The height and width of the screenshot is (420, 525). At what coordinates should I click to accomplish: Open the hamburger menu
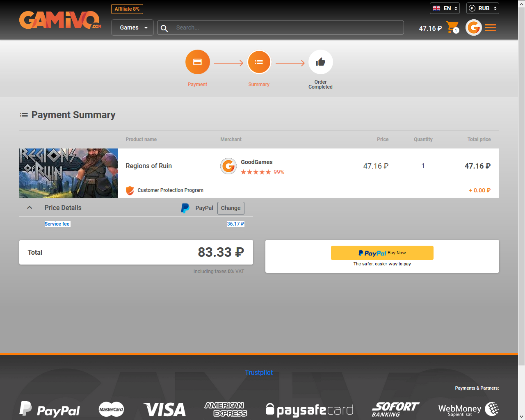coord(491,27)
